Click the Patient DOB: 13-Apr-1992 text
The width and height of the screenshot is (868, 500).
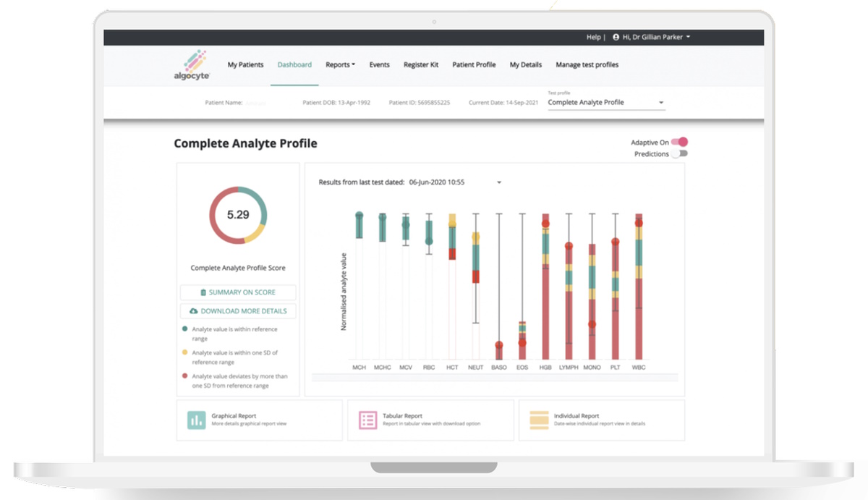[336, 103]
